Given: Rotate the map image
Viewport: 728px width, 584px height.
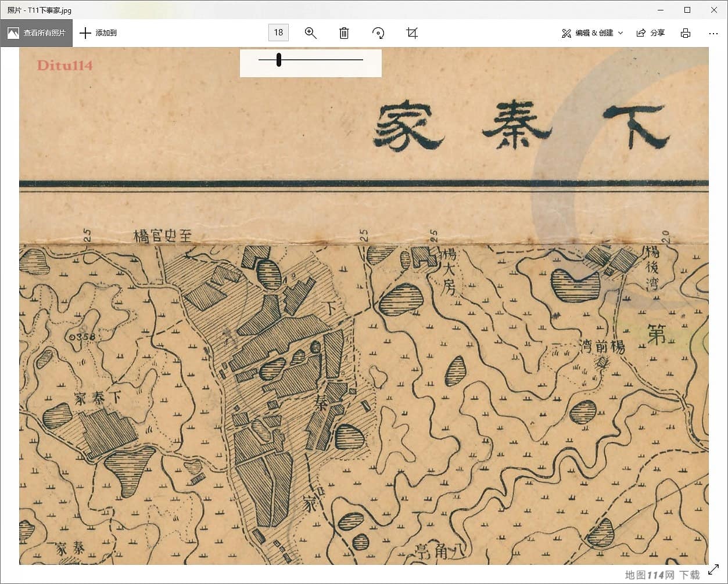Looking at the screenshot, I should [378, 33].
